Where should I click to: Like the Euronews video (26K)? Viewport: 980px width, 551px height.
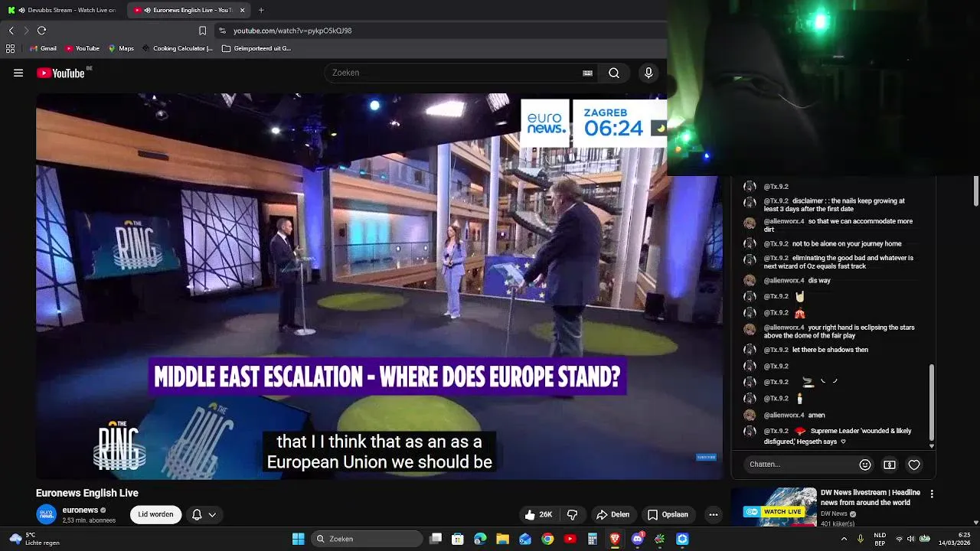tap(539, 514)
